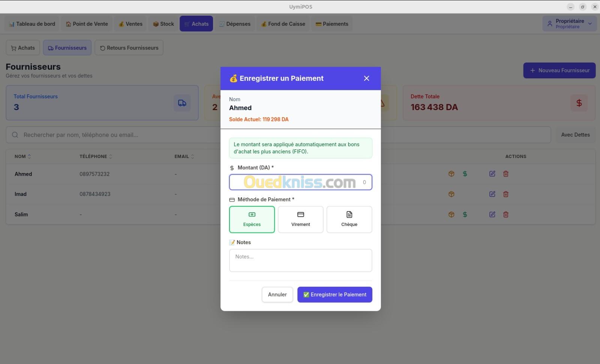Sort by the TÉLÉPHONE column
Screen dimensions: 600x364
coord(96,156)
